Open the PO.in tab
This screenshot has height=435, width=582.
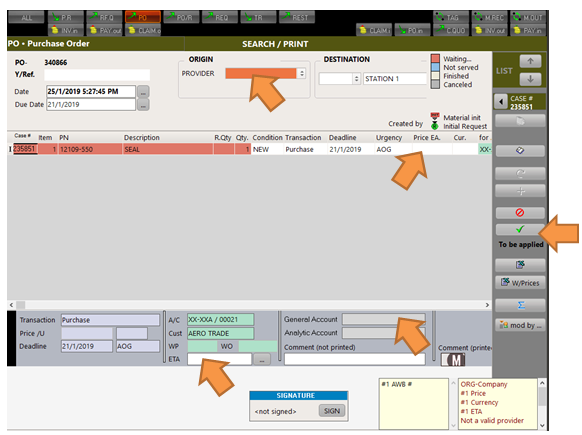pyautogui.click(x=412, y=30)
